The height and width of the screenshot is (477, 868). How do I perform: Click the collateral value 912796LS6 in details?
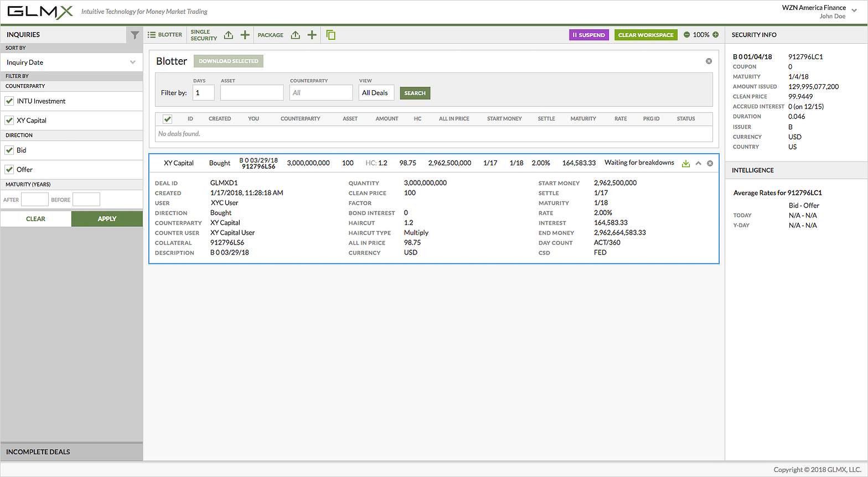228,243
